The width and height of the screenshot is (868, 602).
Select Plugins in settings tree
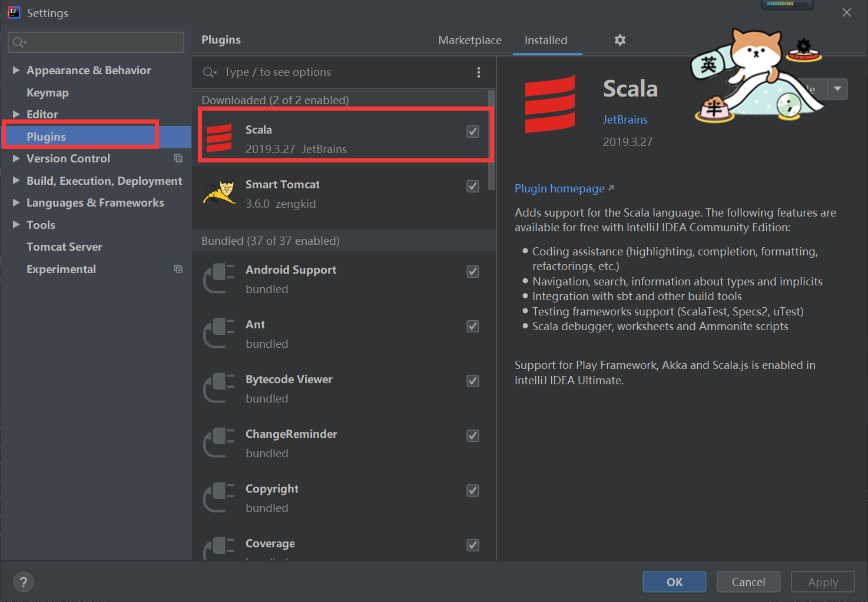96,137
